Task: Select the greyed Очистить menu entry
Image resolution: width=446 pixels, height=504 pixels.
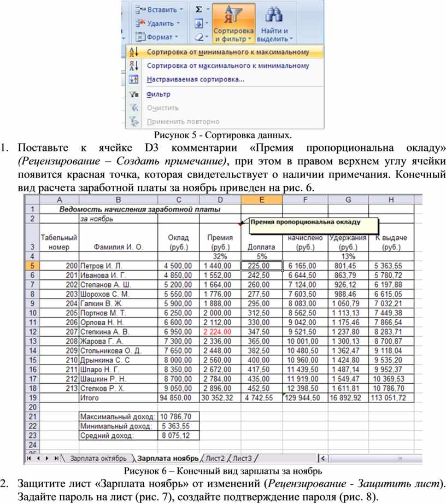Action: tap(225, 108)
